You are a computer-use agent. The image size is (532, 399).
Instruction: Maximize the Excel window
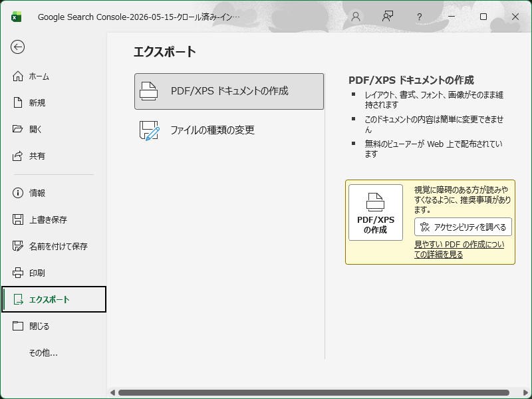tap(483, 16)
